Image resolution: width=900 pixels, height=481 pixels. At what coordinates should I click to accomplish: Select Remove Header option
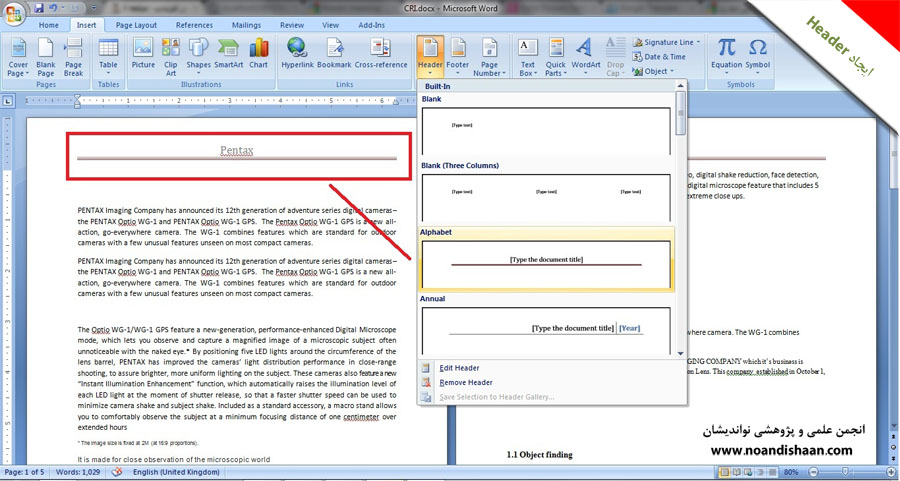coord(465,382)
